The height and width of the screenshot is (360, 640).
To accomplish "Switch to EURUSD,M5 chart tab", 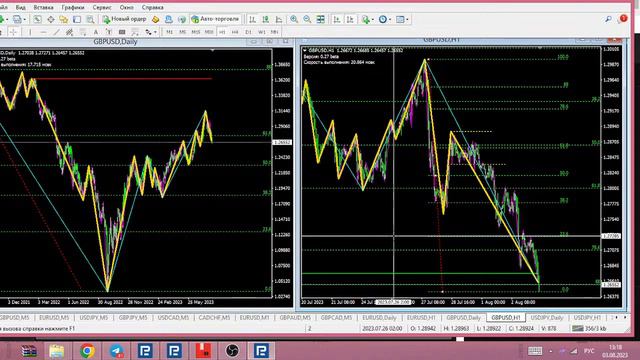I will [54, 317].
